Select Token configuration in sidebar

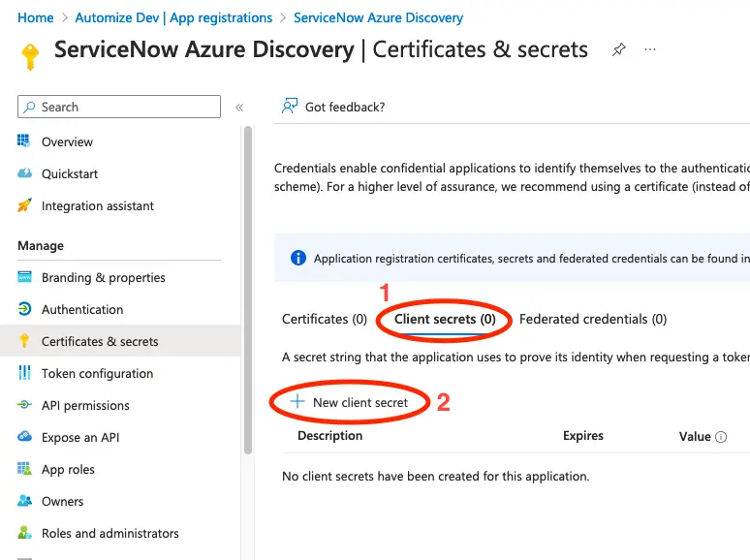pyautogui.click(x=97, y=374)
